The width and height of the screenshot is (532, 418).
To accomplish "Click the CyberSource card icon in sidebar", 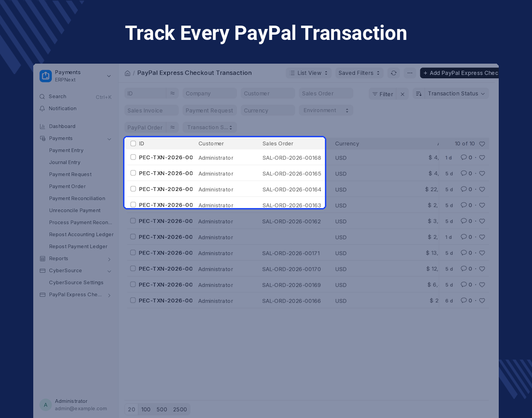I will click(42, 271).
